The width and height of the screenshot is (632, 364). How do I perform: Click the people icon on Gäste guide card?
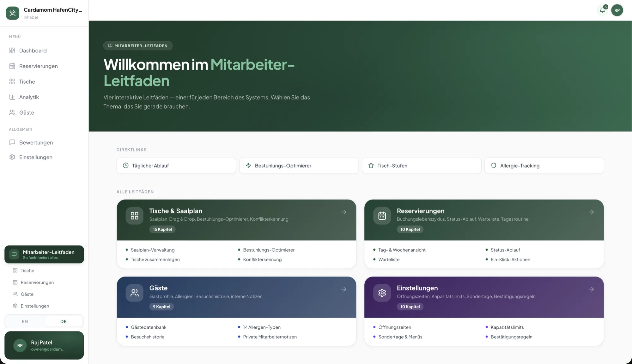click(x=135, y=293)
